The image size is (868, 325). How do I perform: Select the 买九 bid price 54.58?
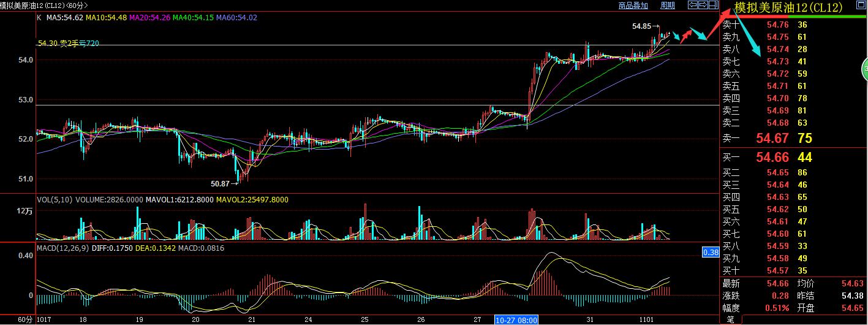click(x=777, y=258)
